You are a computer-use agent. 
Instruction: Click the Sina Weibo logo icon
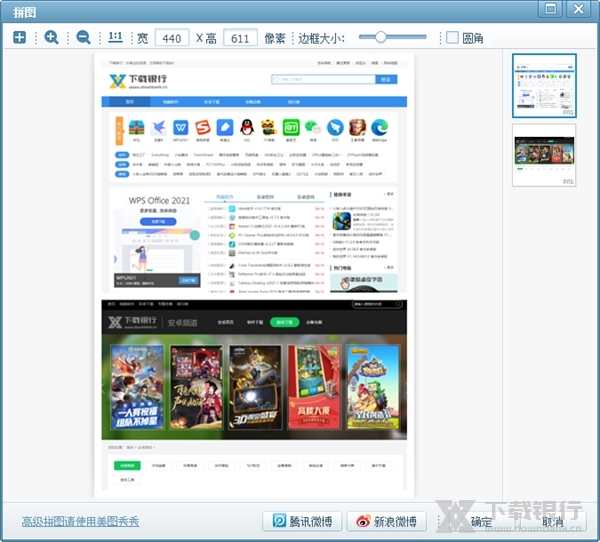[360, 521]
